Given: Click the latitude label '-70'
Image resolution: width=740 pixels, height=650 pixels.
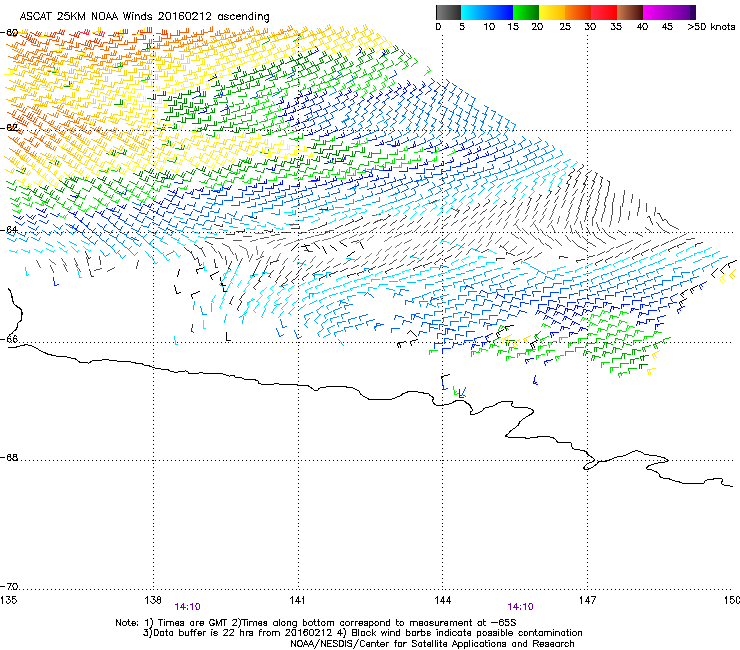Looking at the screenshot, I should point(9,587).
